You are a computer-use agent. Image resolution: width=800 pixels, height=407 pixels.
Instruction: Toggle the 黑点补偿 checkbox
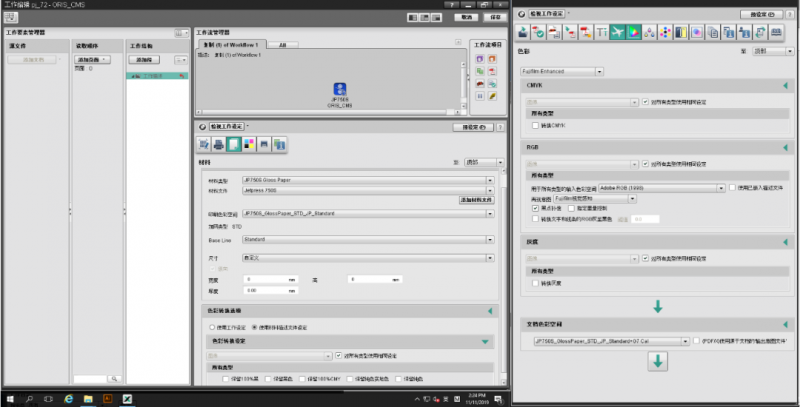tap(536, 207)
